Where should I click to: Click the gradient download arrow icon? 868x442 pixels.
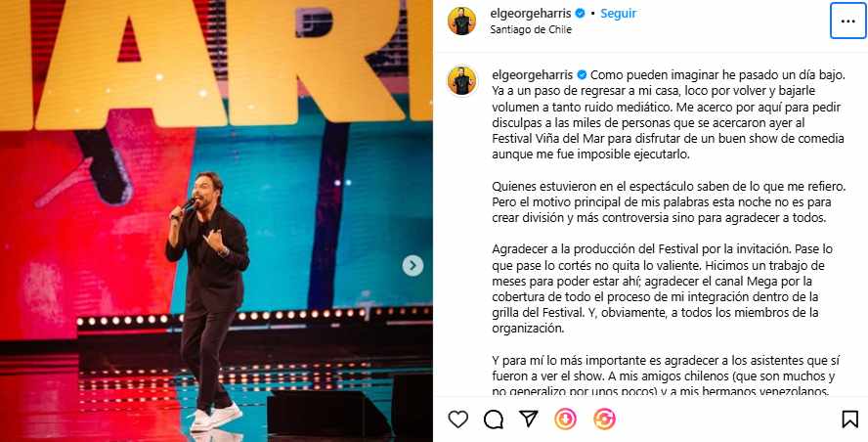pyautogui.click(x=565, y=420)
